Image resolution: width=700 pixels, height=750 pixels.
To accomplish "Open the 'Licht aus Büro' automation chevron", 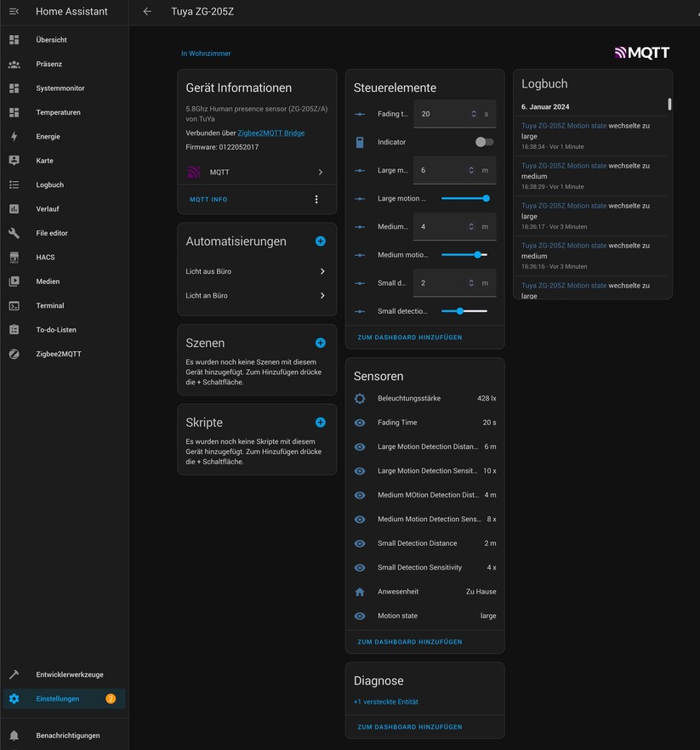I will point(322,272).
